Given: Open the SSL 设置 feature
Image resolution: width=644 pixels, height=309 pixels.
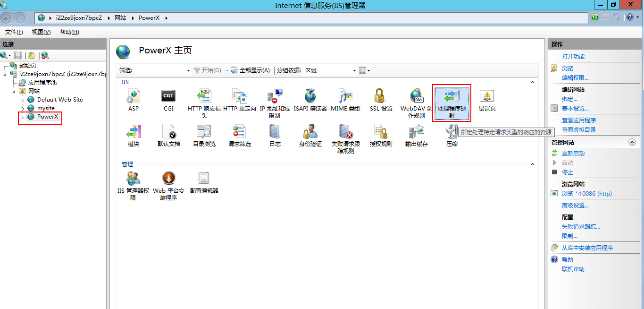Looking at the screenshot, I should [x=381, y=99].
